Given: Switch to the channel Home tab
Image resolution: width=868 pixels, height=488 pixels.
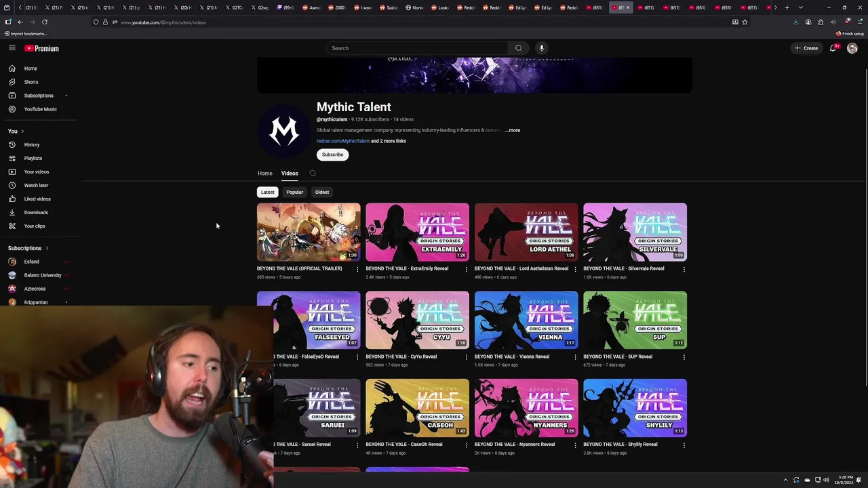Looking at the screenshot, I should [x=265, y=174].
